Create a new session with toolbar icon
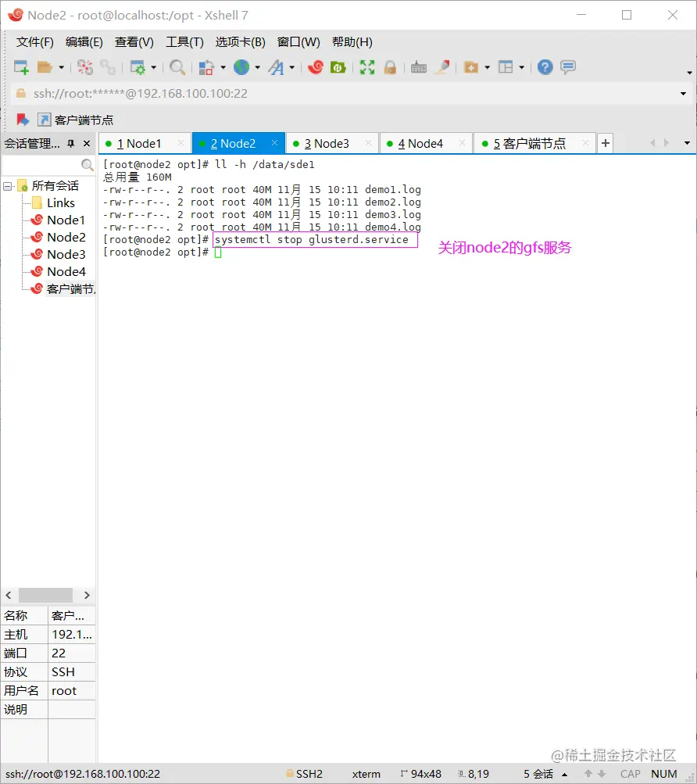This screenshot has width=697, height=784. click(x=21, y=67)
